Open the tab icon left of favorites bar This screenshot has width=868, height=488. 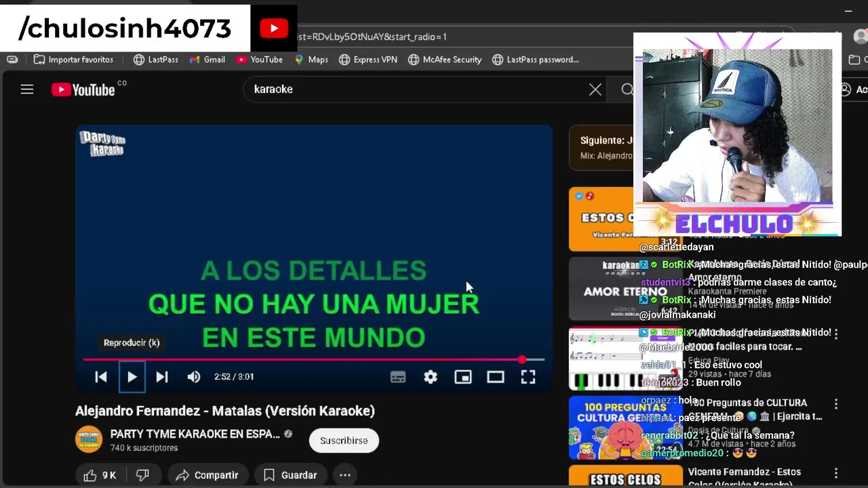coord(12,60)
